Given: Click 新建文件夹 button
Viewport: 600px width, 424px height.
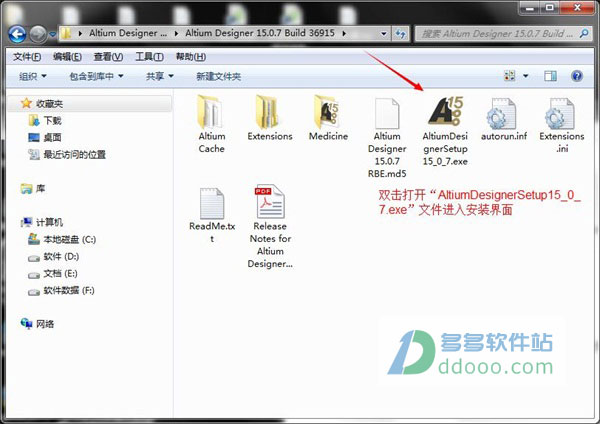Looking at the screenshot, I should point(218,77).
